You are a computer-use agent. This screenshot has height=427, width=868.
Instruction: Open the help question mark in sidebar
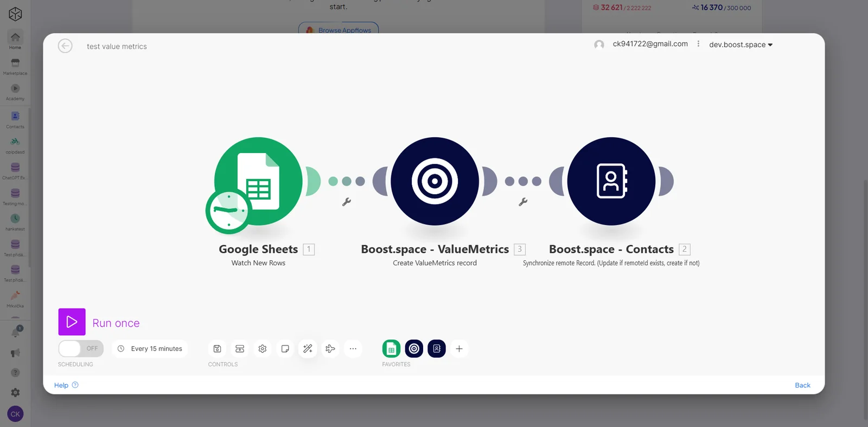15,373
